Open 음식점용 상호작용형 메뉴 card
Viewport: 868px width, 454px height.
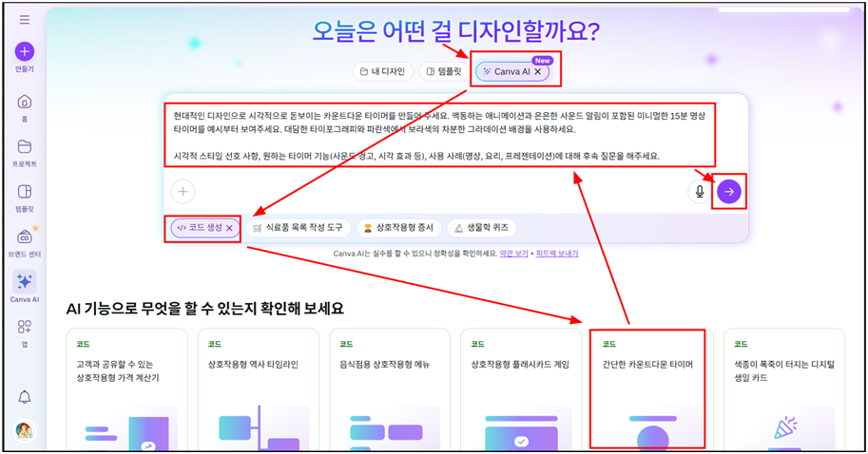tap(391, 389)
